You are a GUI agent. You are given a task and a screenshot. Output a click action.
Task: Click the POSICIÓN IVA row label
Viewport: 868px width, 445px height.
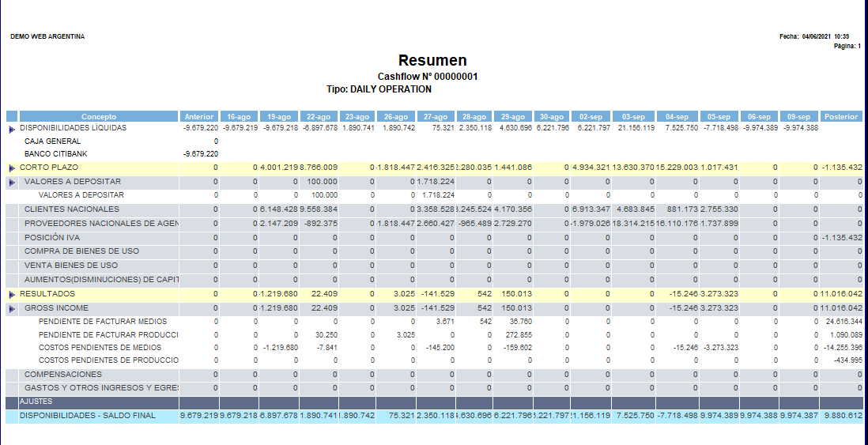(52, 237)
